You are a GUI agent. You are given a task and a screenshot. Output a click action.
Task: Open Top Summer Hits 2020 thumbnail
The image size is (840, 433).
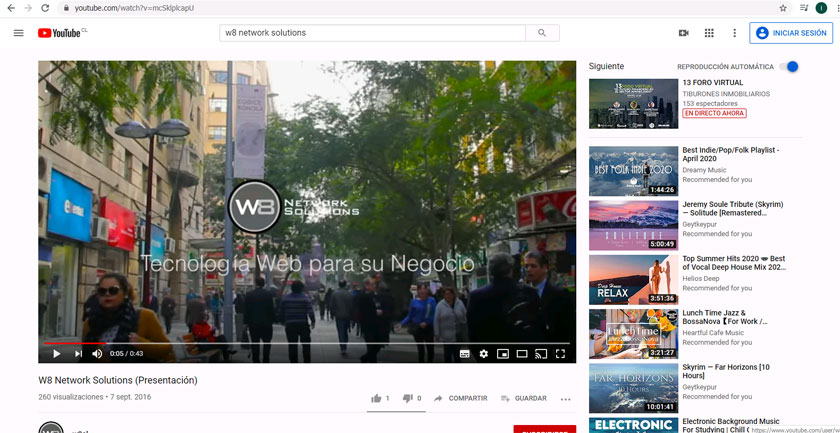[633, 280]
